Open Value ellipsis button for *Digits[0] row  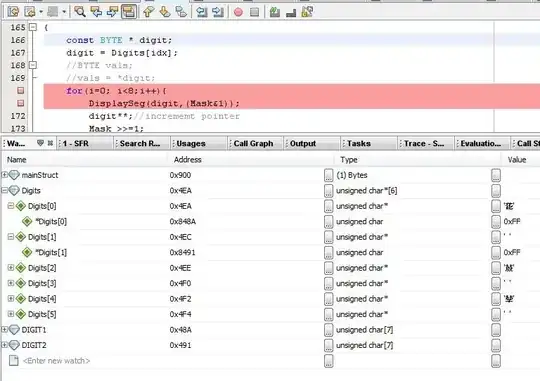(496, 222)
